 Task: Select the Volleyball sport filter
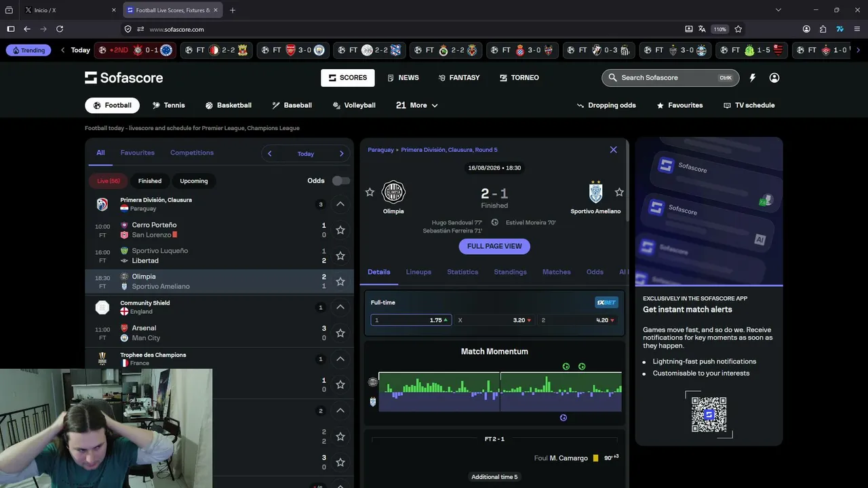point(354,105)
